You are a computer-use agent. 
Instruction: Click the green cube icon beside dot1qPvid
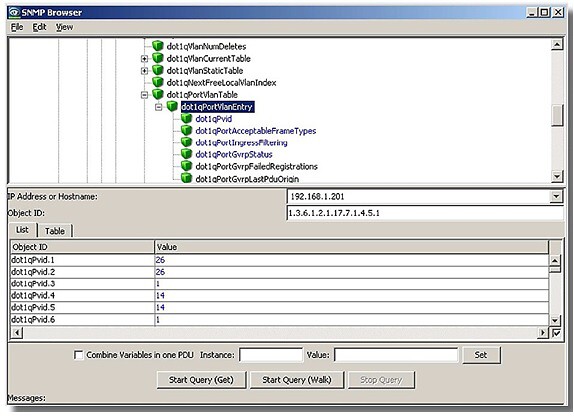point(186,118)
